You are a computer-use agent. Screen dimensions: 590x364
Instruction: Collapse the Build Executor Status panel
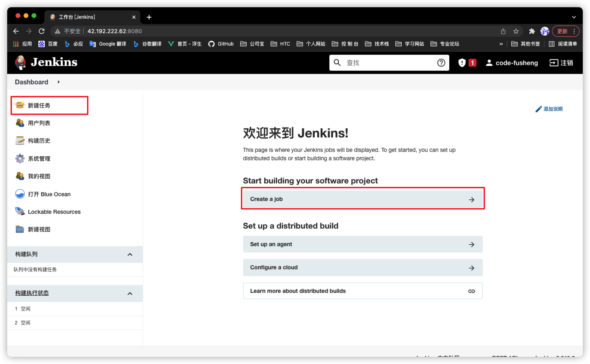130,293
